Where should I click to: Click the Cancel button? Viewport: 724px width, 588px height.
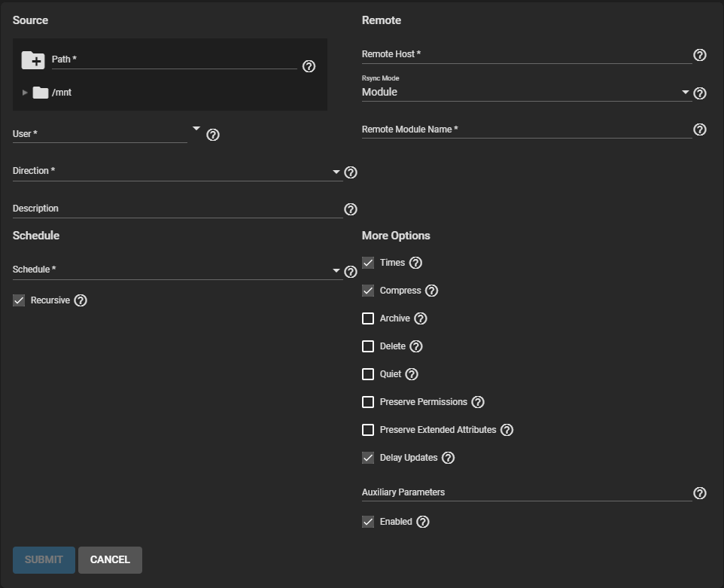110,560
